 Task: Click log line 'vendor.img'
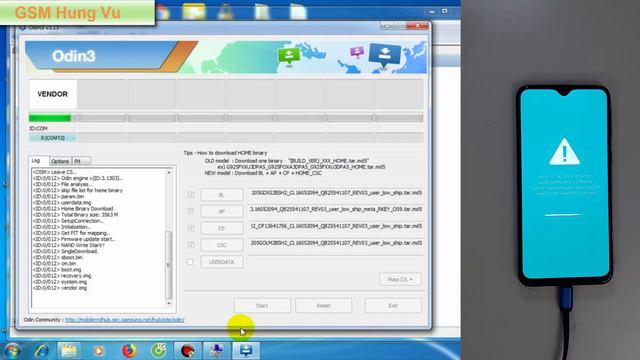60,288
